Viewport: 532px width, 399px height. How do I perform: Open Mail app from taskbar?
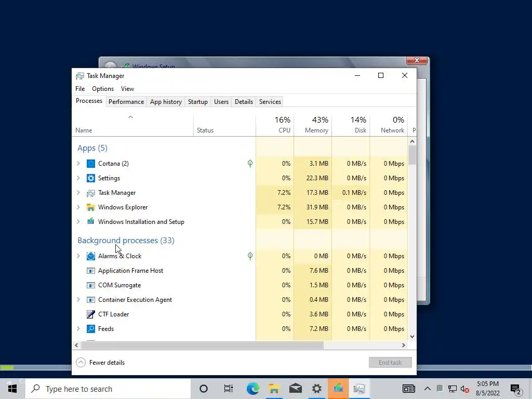(x=295, y=389)
